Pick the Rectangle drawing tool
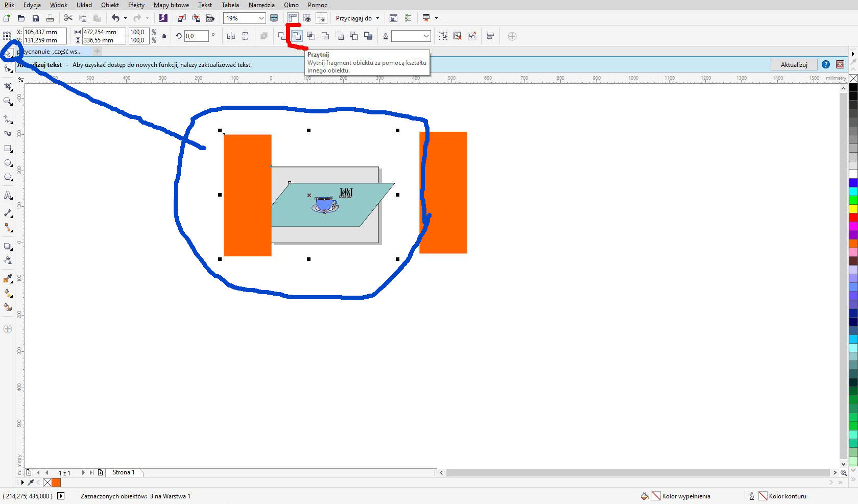The width and height of the screenshot is (858, 504). click(8, 149)
